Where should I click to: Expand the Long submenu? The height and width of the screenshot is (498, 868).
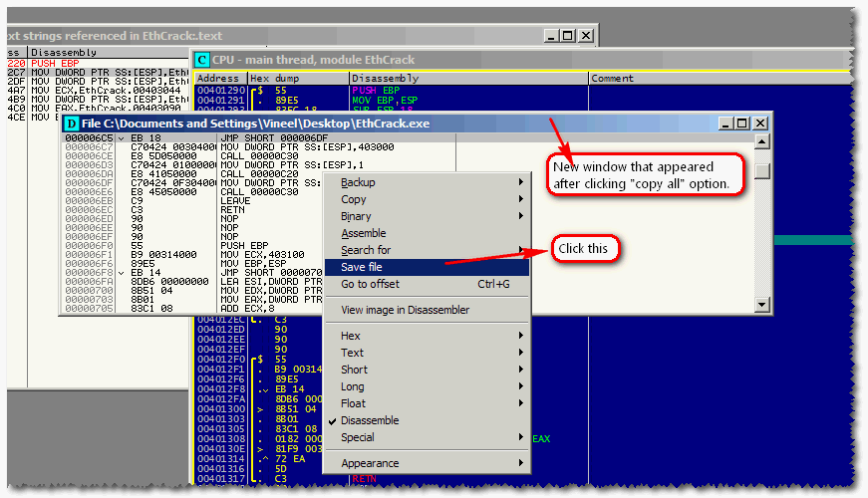pos(427,386)
